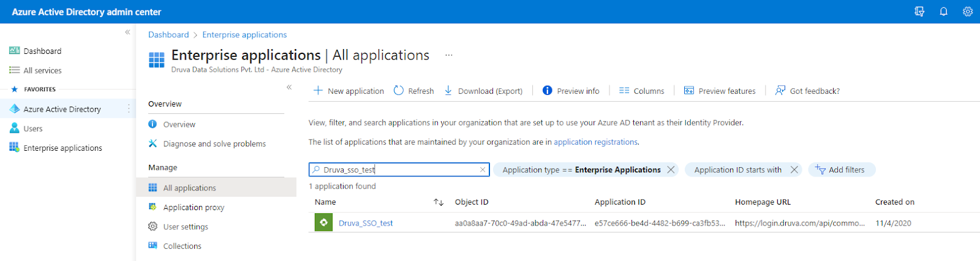Click the Druva_SSO_test application icon
Image resolution: width=980 pixels, height=261 pixels.
point(323,222)
